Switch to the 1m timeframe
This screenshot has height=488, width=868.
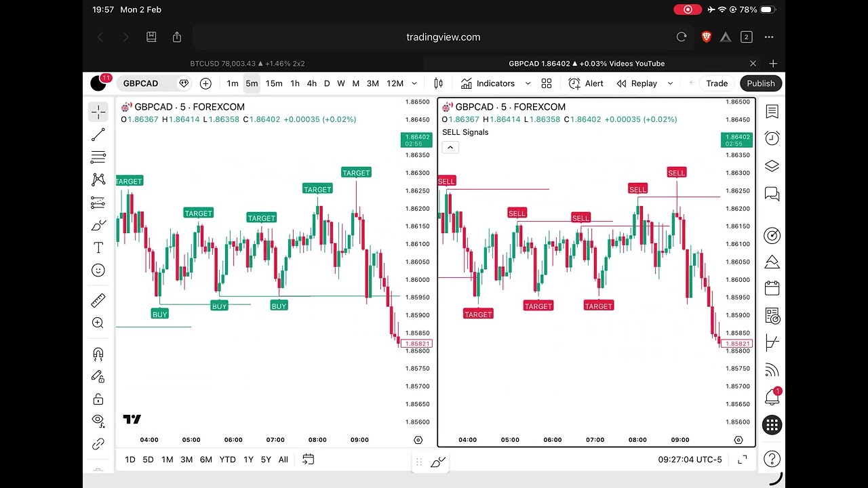point(233,83)
